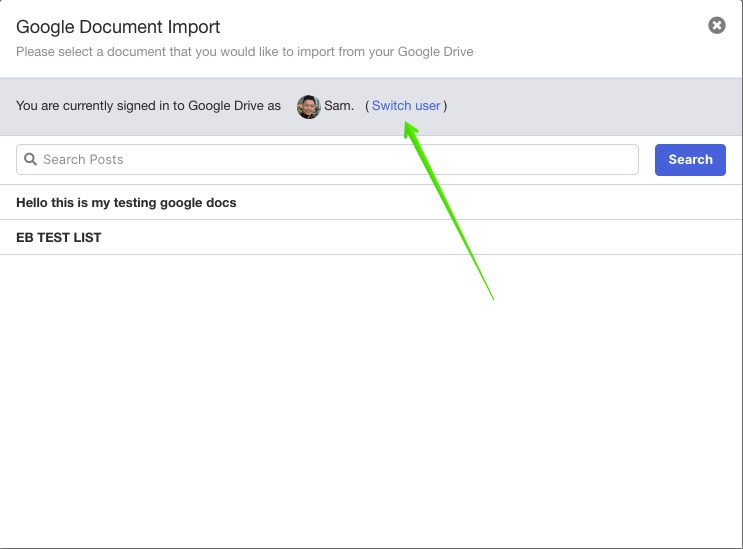Click the magnifying glass search icon
Screen dimensions: 743x549
pyautogui.click(x=30, y=159)
